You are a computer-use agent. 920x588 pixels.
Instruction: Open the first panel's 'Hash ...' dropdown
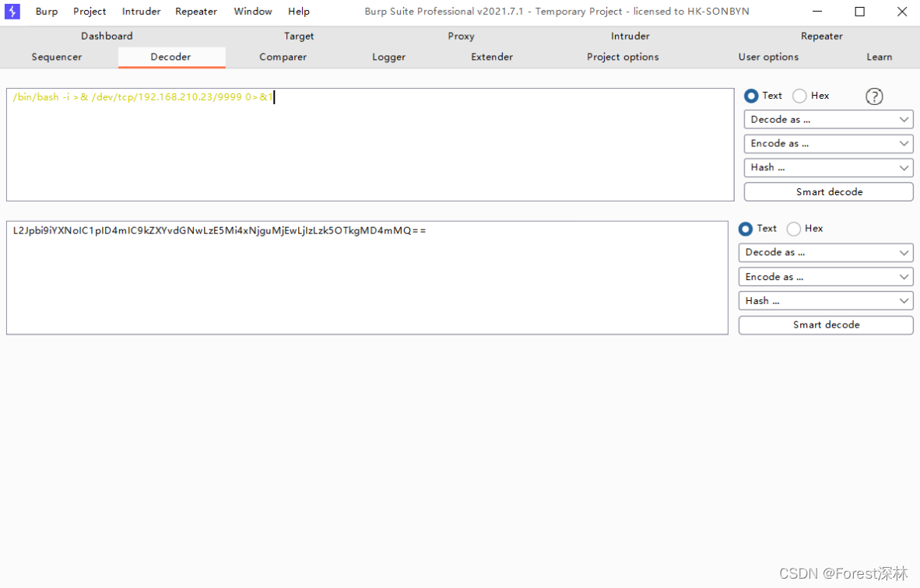[x=828, y=168]
